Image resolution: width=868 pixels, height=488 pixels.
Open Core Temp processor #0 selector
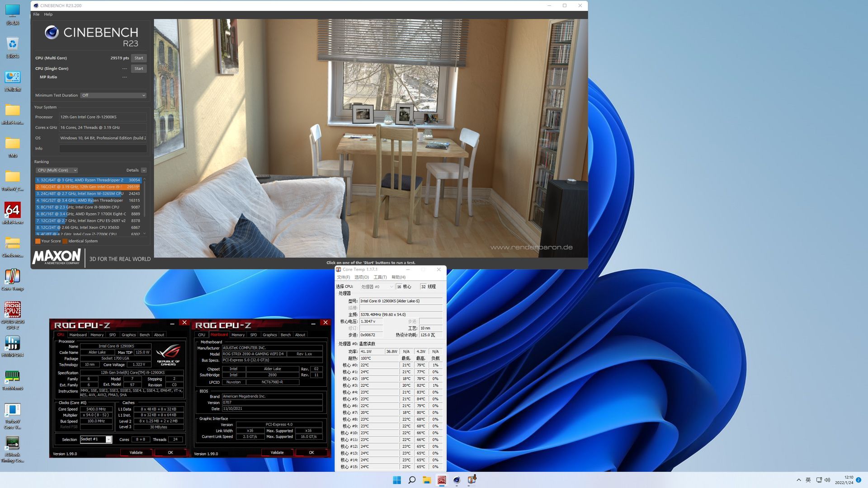[377, 286]
